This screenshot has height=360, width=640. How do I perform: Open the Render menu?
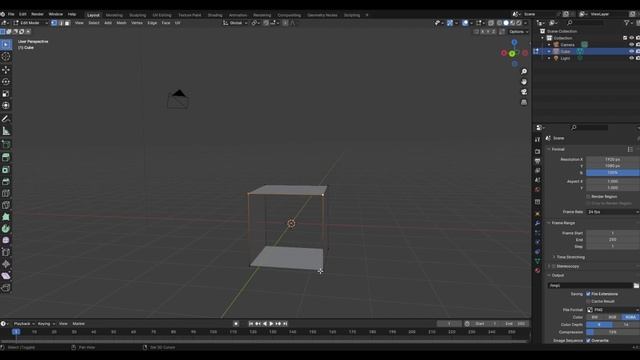coord(37,14)
